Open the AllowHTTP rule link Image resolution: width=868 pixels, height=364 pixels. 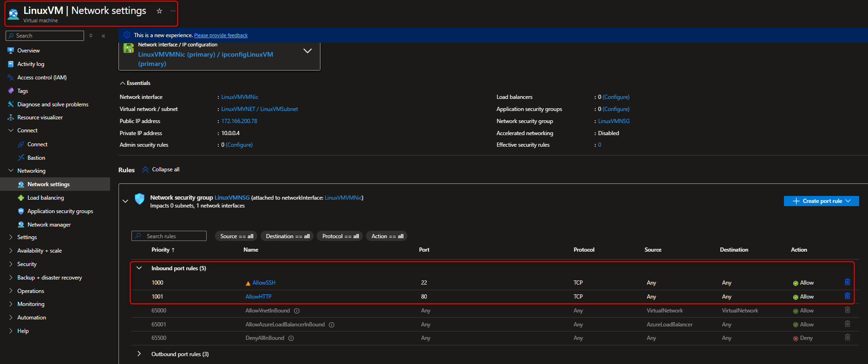pyautogui.click(x=258, y=297)
